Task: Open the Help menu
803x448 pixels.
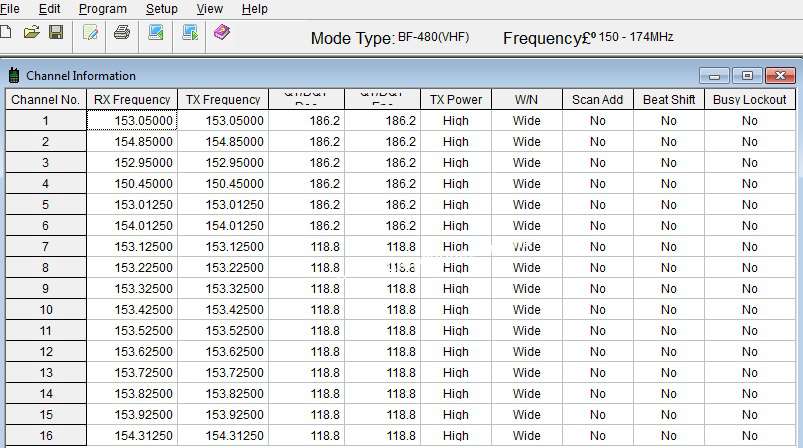Action: 255,9
